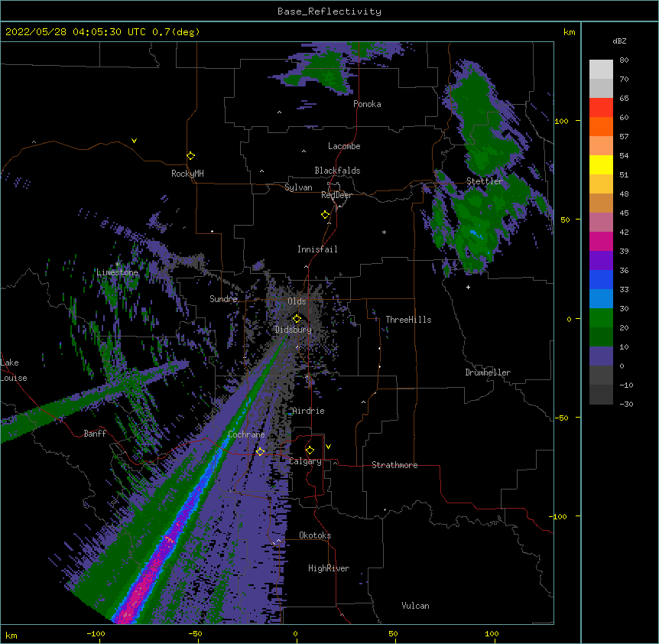
Task: Select the purple 39 dBZ legend swatch
Action: pos(601,261)
